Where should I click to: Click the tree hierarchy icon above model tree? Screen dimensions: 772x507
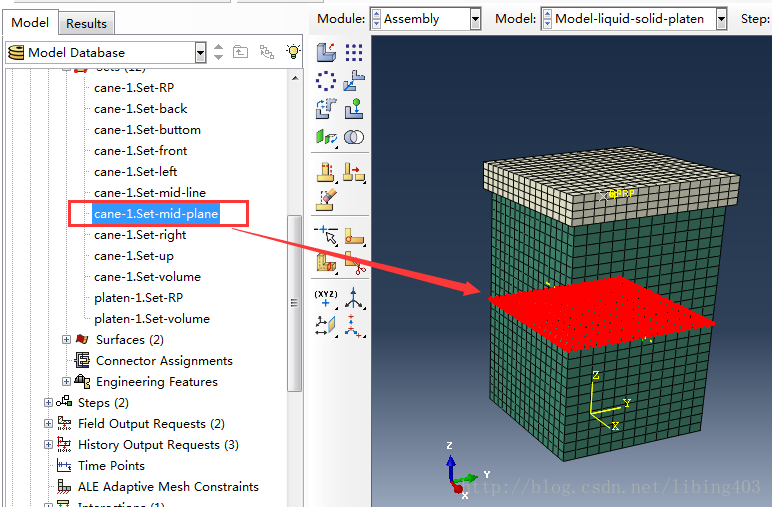click(266, 51)
